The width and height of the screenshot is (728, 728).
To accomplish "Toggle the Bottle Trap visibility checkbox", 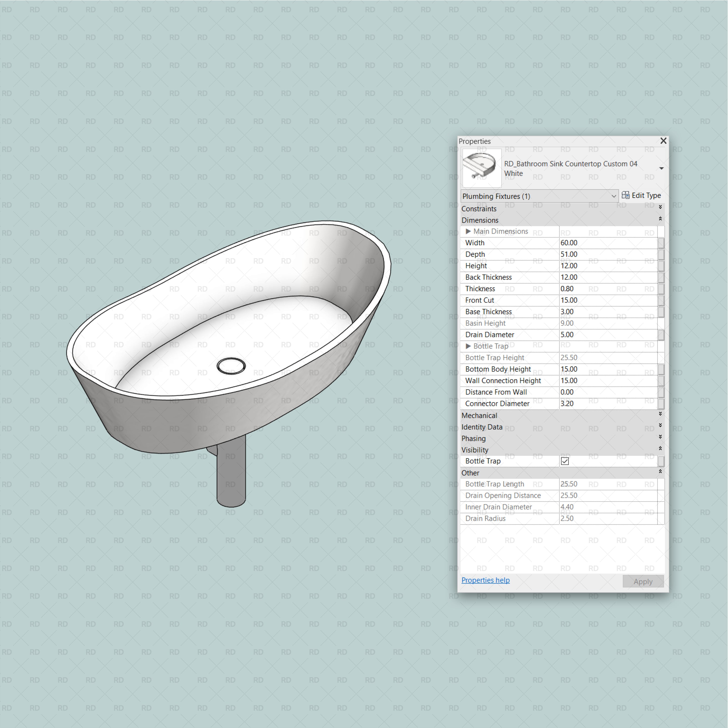I will coord(563,461).
